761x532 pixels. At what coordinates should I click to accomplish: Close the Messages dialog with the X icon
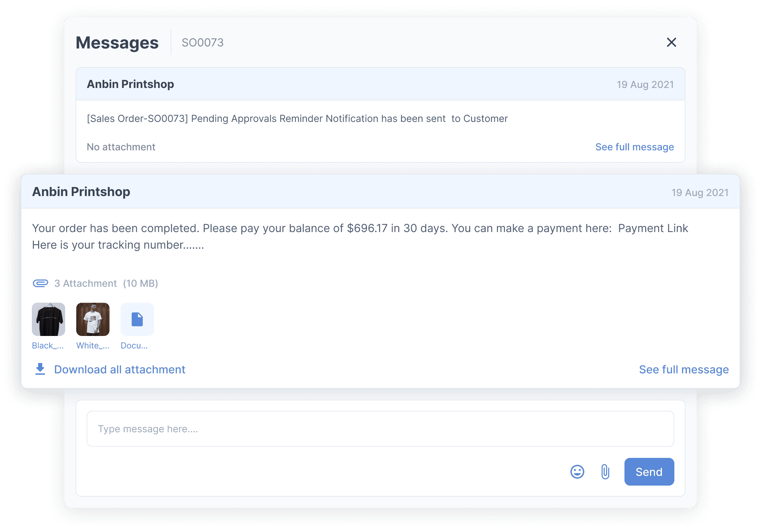(x=672, y=42)
